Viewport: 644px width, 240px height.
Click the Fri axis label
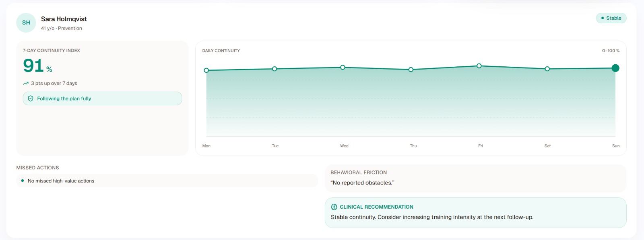point(481,146)
